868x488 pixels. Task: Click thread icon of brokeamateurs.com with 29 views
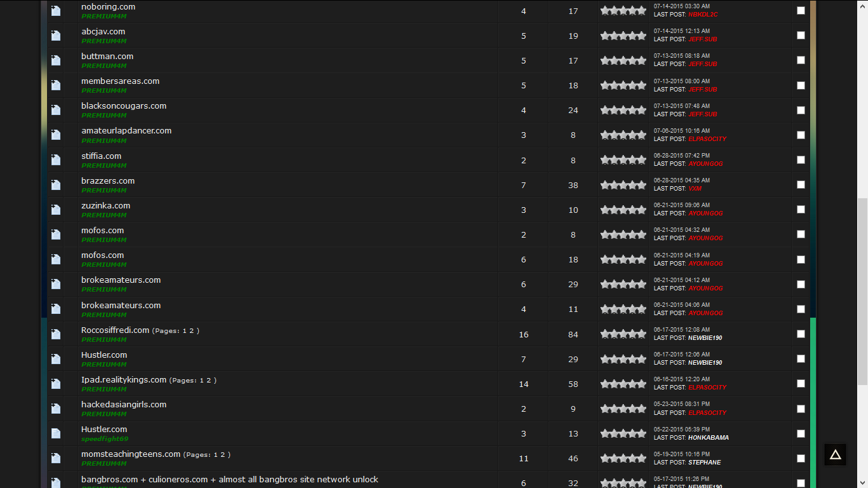[56, 284]
